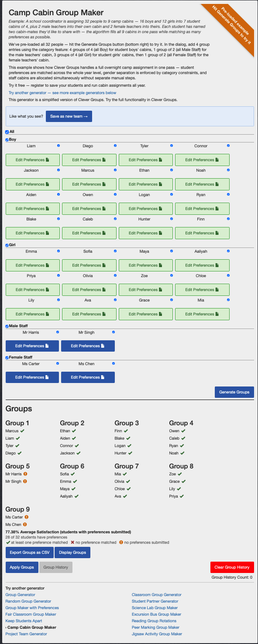The height and width of the screenshot is (644, 258).
Task: Open the Excursion Bus Group Maker link
Action: pos(156,614)
